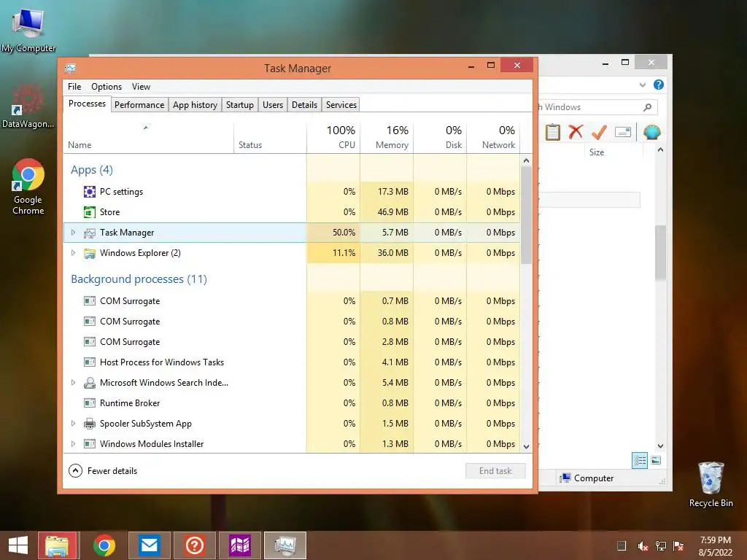Open DataWagon desktop shortcut

[x=28, y=106]
